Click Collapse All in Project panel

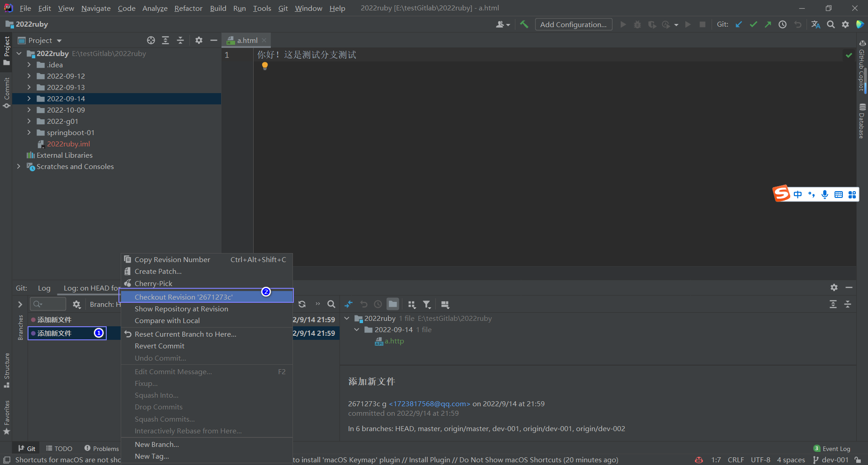[180, 40]
